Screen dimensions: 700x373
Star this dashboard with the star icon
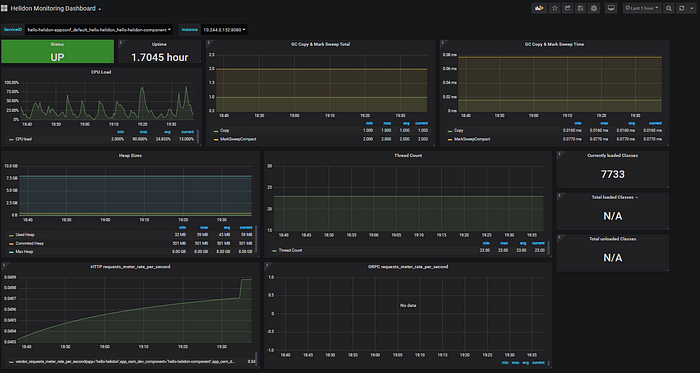coord(555,8)
